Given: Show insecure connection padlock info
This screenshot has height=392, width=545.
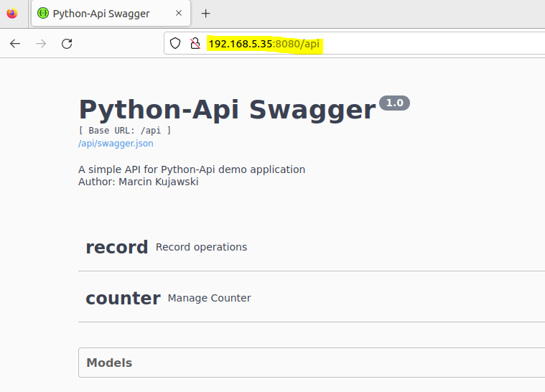Looking at the screenshot, I should click(x=195, y=44).
